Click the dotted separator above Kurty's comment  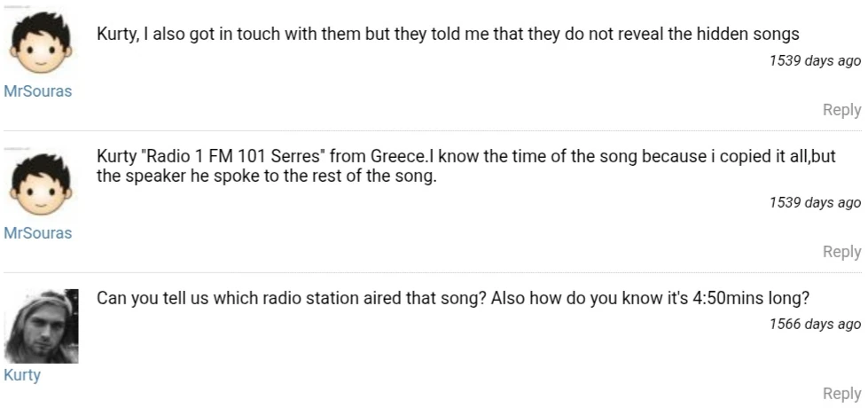point(434,273)
